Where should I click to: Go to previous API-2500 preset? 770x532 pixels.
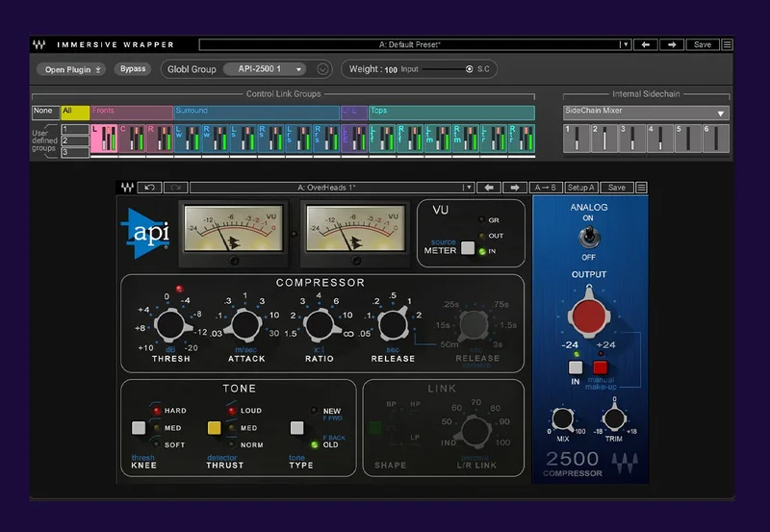pos(489,188)
